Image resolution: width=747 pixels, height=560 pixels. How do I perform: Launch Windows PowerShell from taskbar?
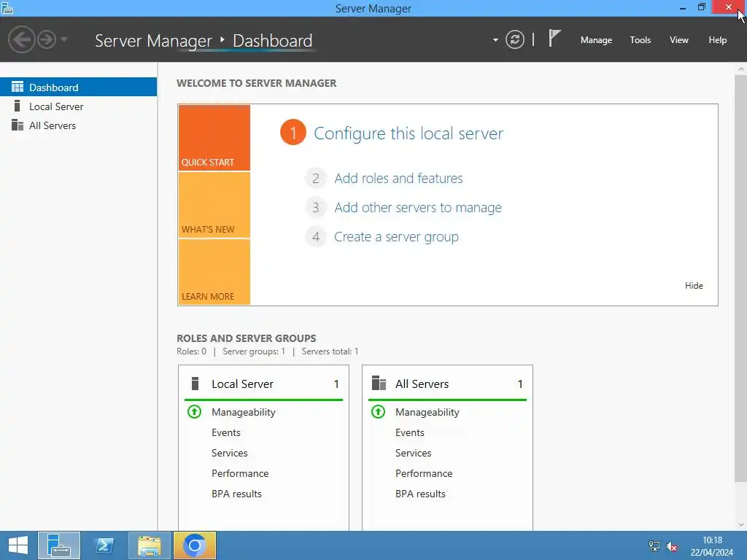point(105,545)
